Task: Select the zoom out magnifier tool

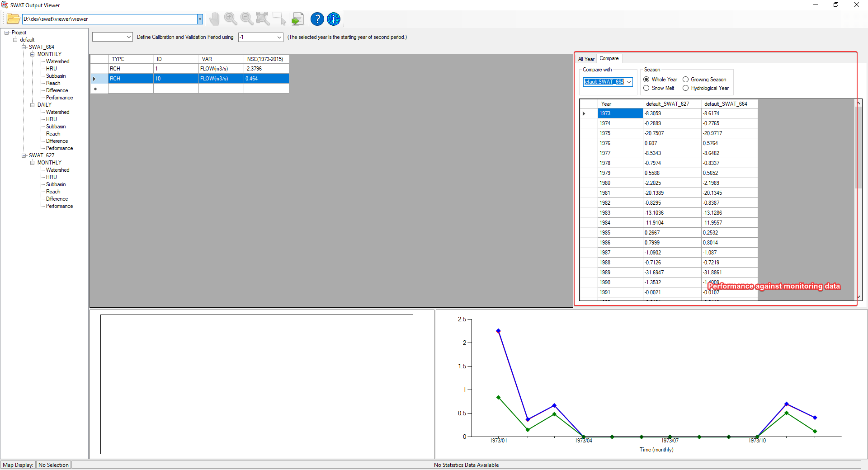Action: point(247,19)
